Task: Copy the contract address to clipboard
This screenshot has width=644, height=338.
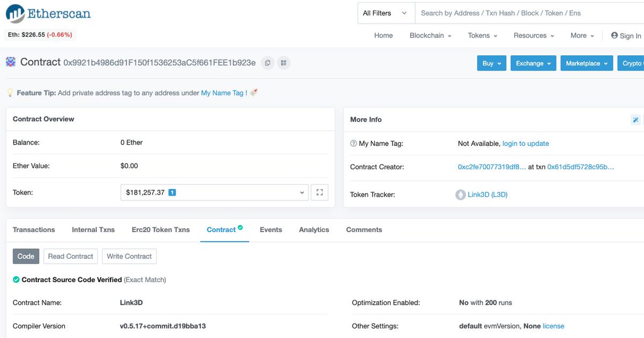Action: [x=267, y=63]
